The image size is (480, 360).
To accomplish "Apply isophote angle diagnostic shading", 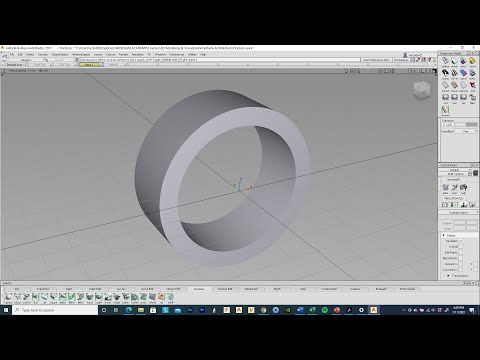I will (446, 73).
